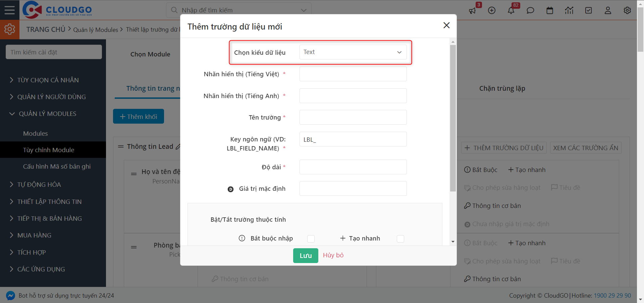Select Tùy chỉnh Module in the sidebar
Screen dimensions: 644x303
coord(48,150)
